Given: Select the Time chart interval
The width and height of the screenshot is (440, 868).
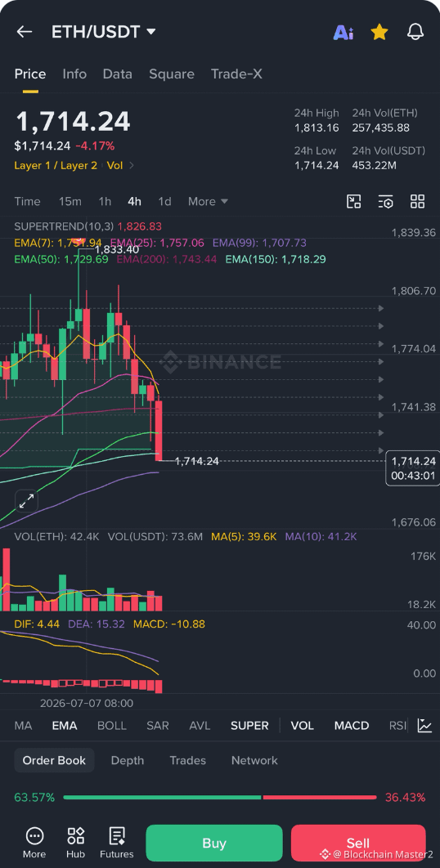Looking at the screenshot, I should click(x=27, y=202).
